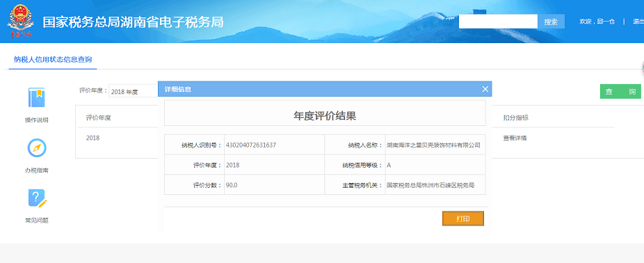Click the site title 国家税务总局湖南省电子税务局

(x=133, y=22)
